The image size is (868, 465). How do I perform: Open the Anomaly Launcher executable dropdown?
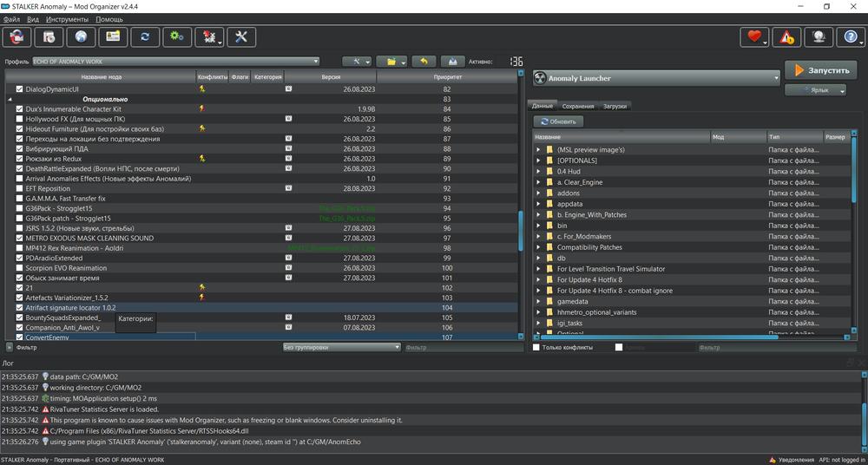coord(656,78)
